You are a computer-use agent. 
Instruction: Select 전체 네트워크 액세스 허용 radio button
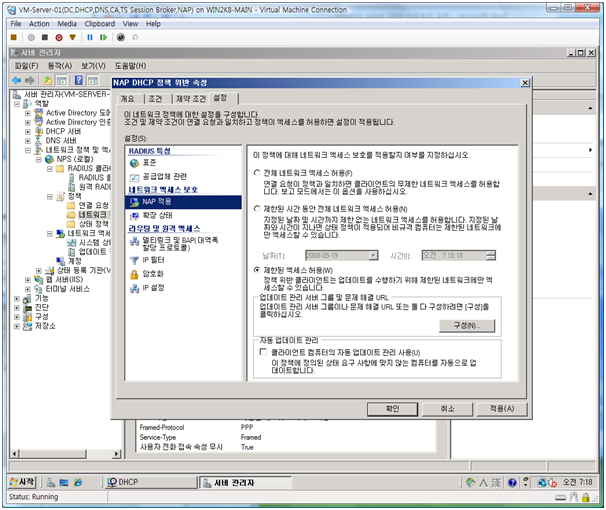click(257, 173)
